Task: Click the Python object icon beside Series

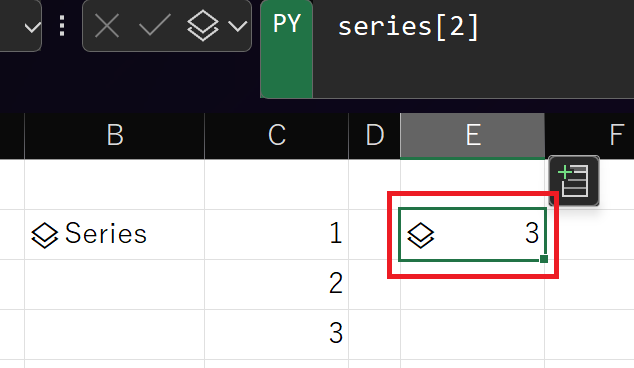Action: coord(44,235)
